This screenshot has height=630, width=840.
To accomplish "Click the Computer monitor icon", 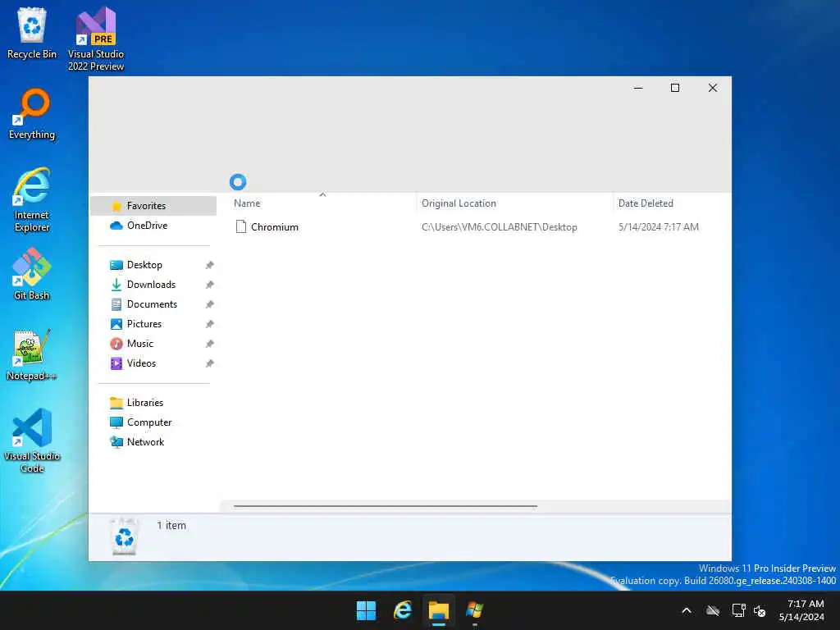I will click(116, 422).
